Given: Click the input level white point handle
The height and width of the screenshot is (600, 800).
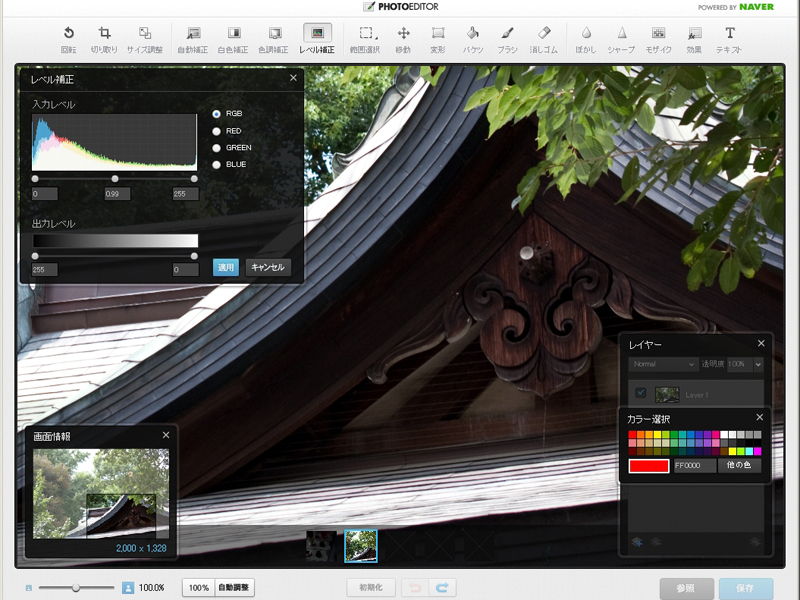Looking at the screenshot, I should [x=194, y=179].
